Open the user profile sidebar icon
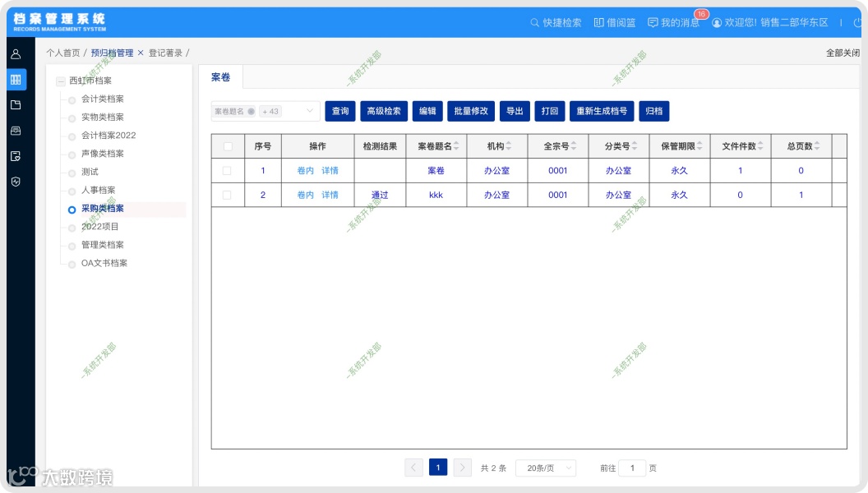This screenshot has width=868, height=493. pyautogui.click(x=16, y=54)
